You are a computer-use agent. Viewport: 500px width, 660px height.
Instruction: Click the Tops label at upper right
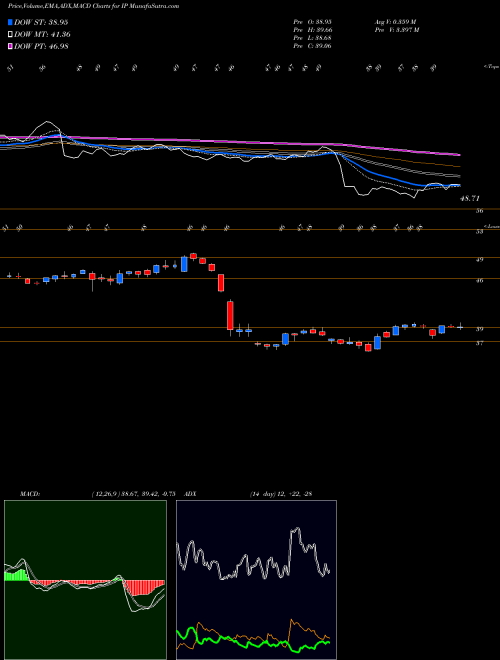tap(491, 67)
